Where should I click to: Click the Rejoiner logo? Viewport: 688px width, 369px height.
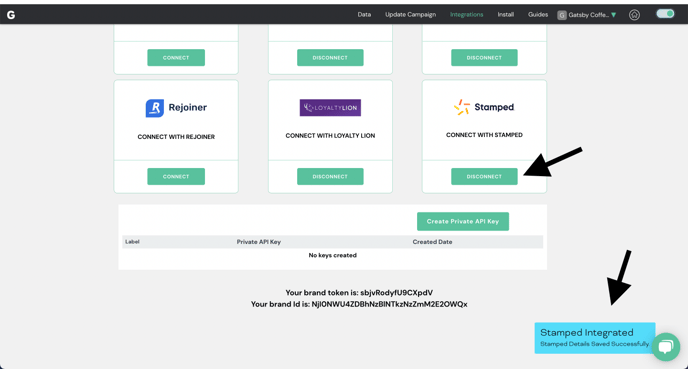(176, 108)
